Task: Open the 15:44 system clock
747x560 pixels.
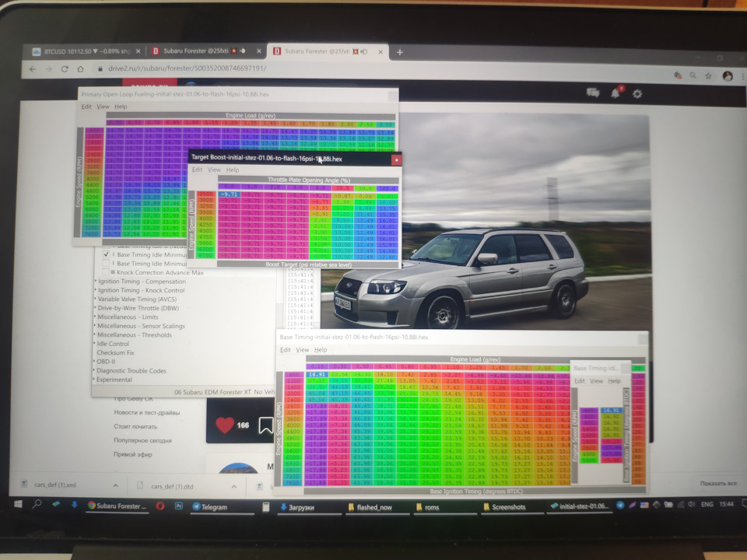Action: (727, 504)
